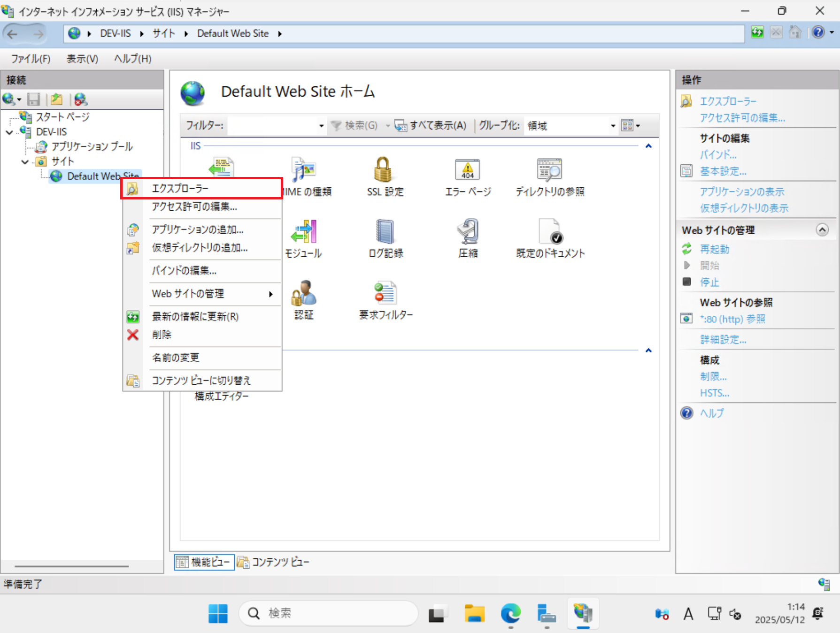Collapse the Web サイトの管理 section
The width and height of the screenshot is (840, 633).
(822, 230)
